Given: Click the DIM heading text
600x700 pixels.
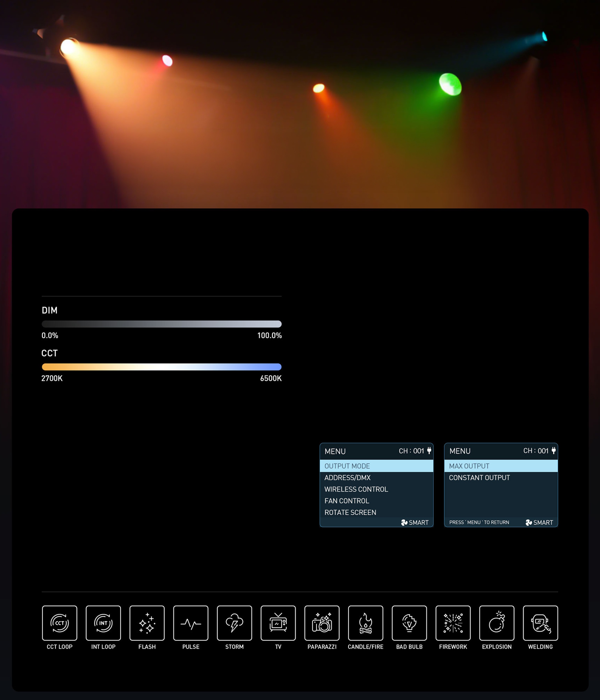Looking at the screenshot, I should tap(49, 311).
